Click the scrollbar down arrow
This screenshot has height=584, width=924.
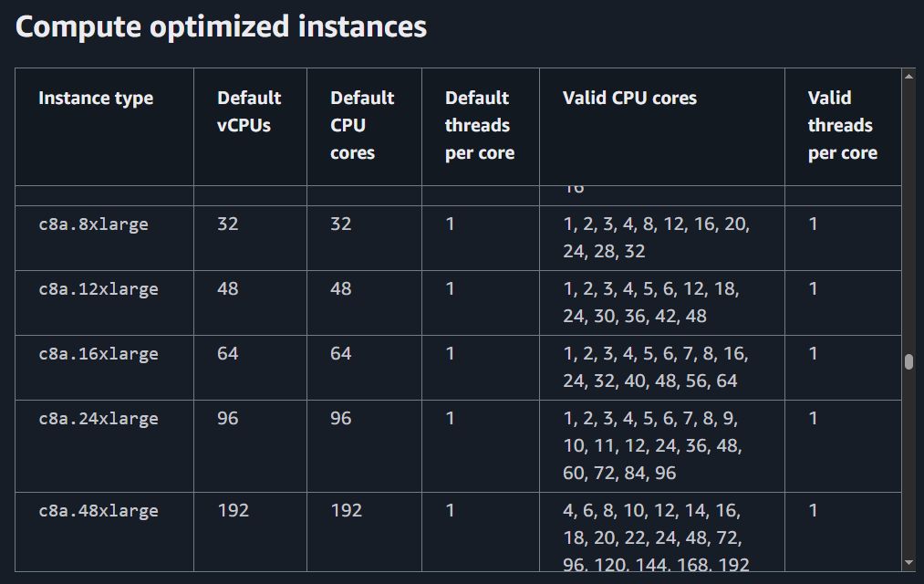[908, 562]
